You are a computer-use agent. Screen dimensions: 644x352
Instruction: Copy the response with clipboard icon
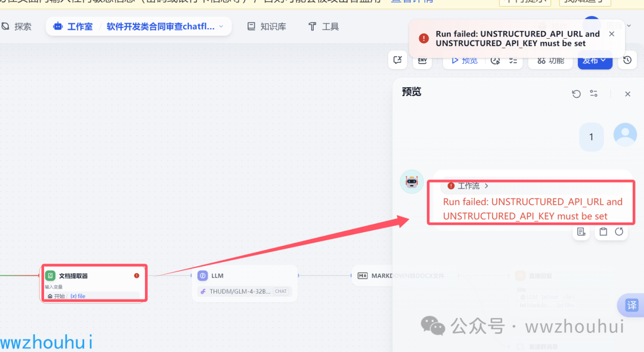point(603,231)
